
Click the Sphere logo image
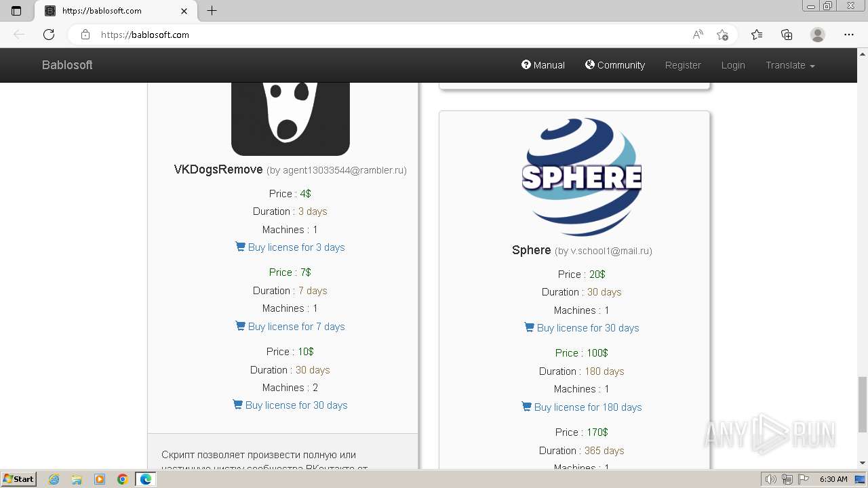(x=581, y=177)
